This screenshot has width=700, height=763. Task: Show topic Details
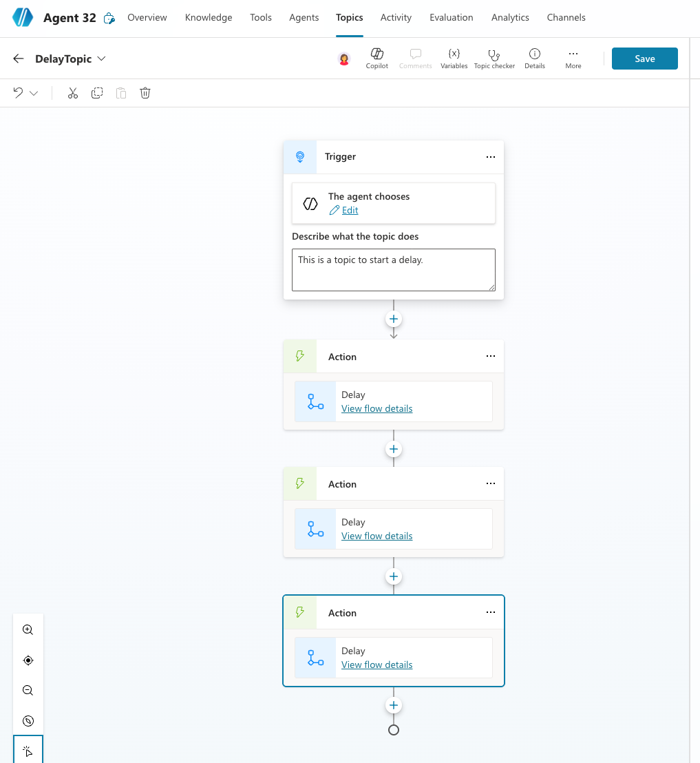[x=534, y=58]
